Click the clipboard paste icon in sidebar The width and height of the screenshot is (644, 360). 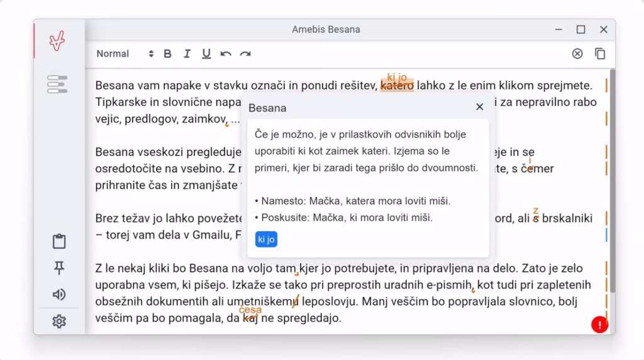pos(59,241)
